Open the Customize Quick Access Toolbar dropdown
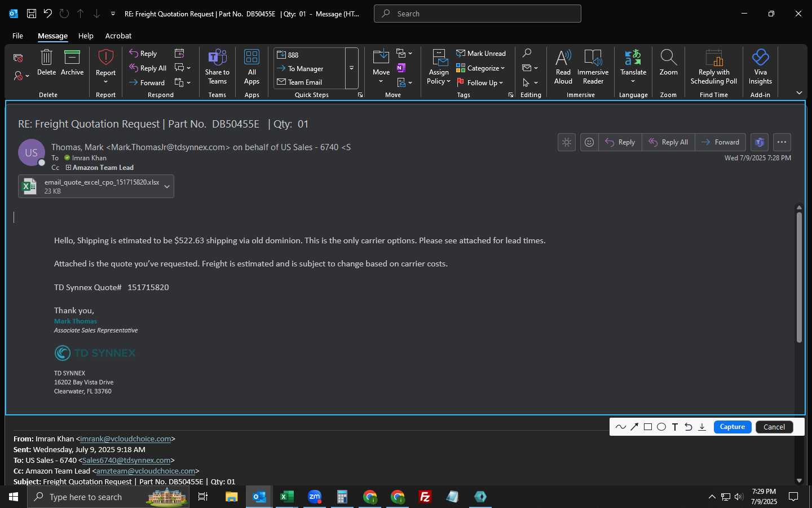Screen dimensions: 812x508 [113, 14]
